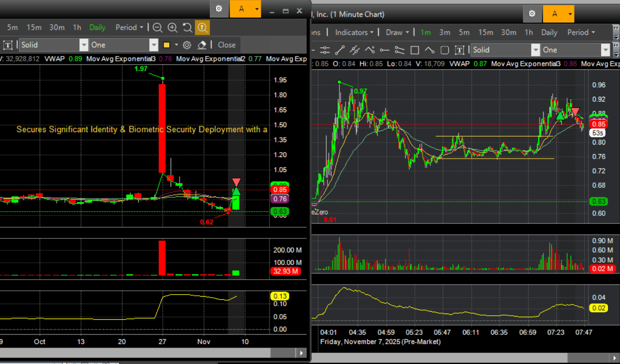Click the right arrow of the left chart's horizontal scrollbar
Screen dimensions: 620x364
(x=301, y=353)
